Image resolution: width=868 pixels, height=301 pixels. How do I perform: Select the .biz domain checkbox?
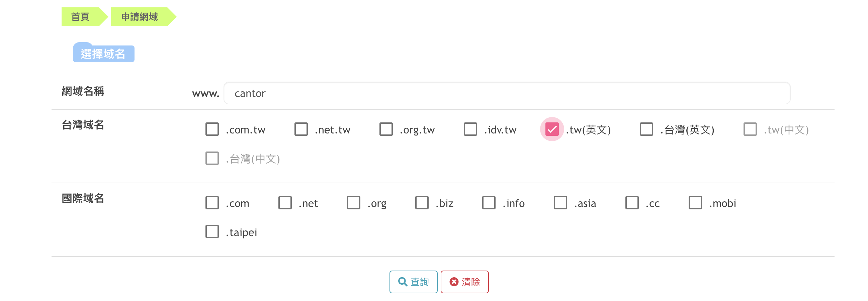click(x=422, y=203)
